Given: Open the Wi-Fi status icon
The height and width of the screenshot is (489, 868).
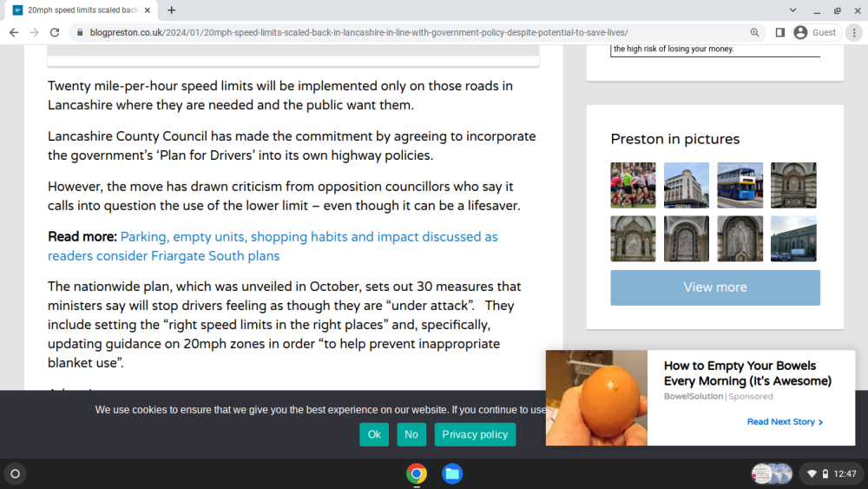Looking at the screenshot, I should pyautogui.click(x=812, y=474).
